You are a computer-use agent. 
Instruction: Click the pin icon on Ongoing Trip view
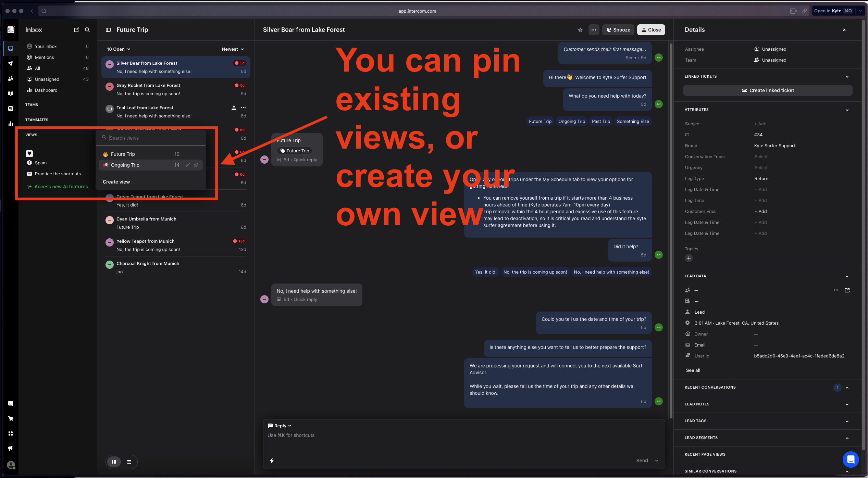[x=196, y=165]
